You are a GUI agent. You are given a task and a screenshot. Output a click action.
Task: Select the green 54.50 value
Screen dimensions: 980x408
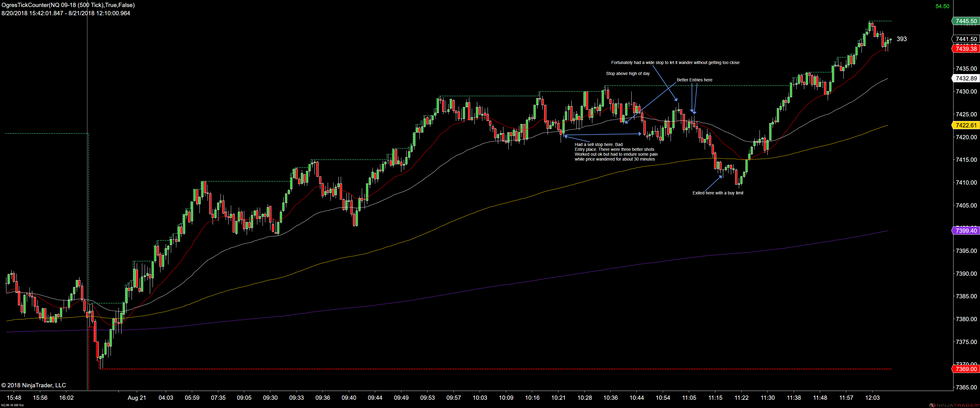tap(942, 6)
